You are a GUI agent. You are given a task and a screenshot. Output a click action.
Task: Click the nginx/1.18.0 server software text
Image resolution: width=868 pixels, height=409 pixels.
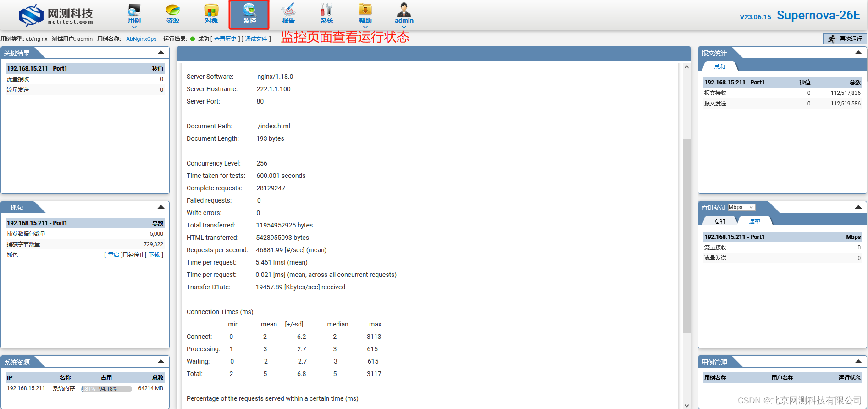(275, 77)
